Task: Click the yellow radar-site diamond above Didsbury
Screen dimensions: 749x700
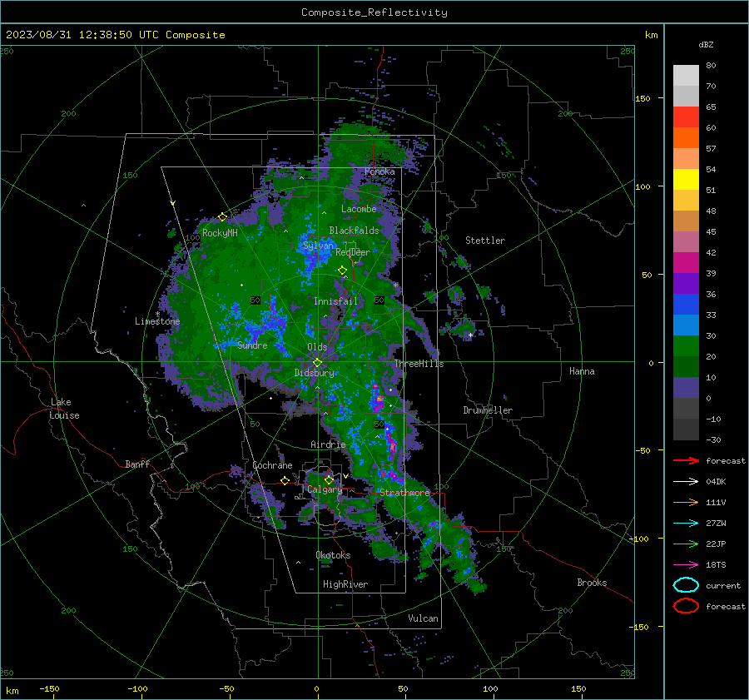Action: pos(318,363)
